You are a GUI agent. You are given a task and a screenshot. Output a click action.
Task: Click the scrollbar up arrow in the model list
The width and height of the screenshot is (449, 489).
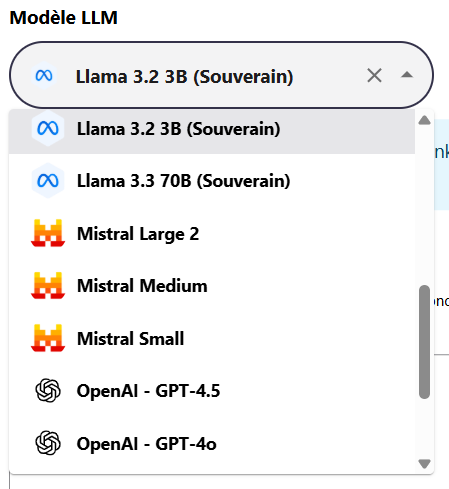[424, 120]
